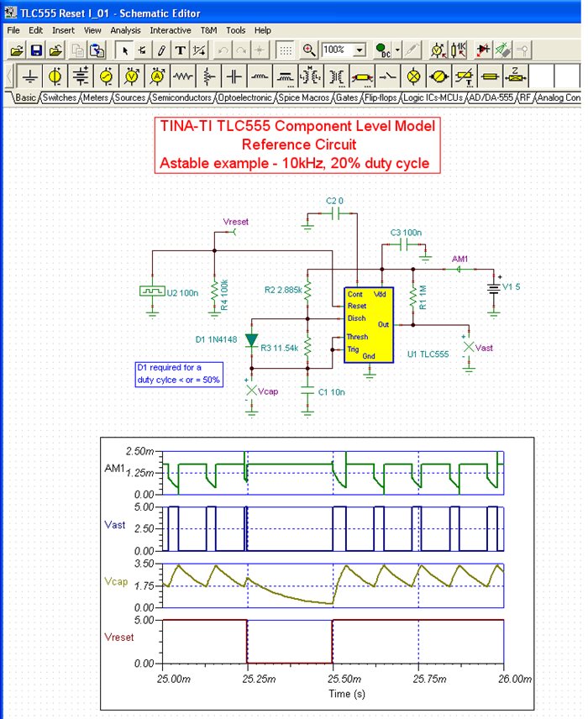Viewport: 588px width, 719px height.
Task: Insert a thermistor component
Action: [465, 76]
